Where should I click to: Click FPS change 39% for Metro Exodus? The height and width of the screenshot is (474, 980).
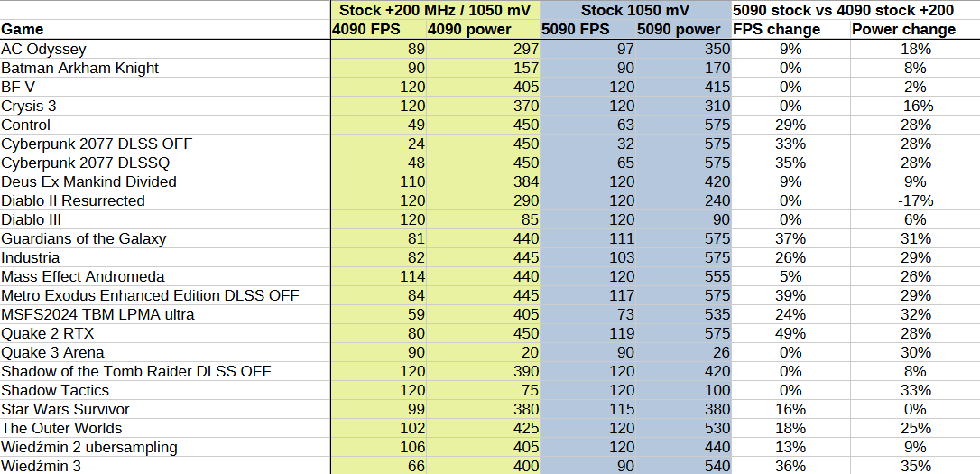tap(790, 295)
